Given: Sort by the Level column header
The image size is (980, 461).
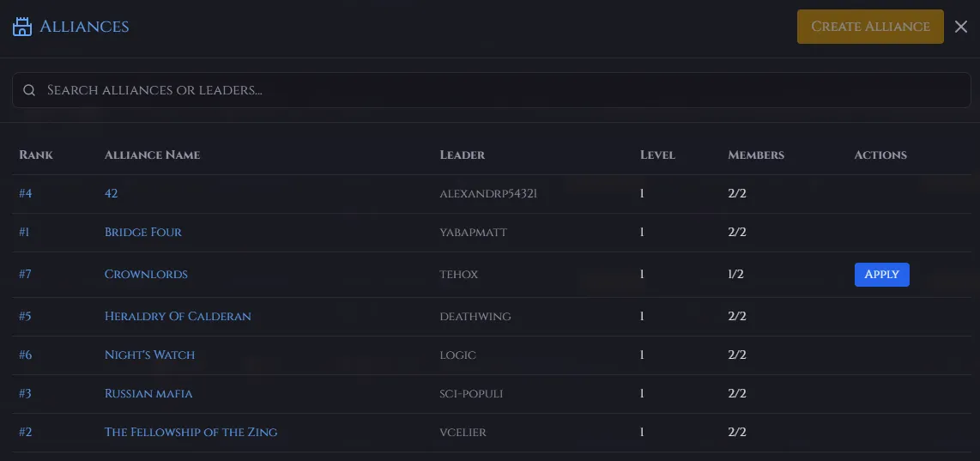Looking at the screenshot, I should (x=657, y=155).
